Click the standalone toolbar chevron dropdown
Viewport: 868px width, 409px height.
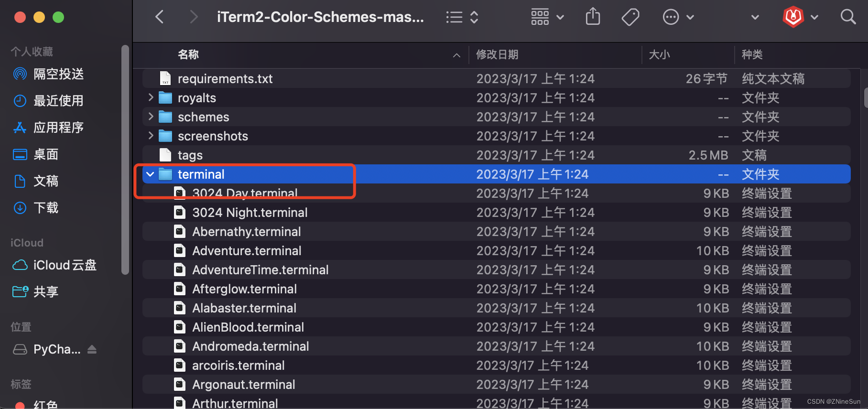point(755,17)
